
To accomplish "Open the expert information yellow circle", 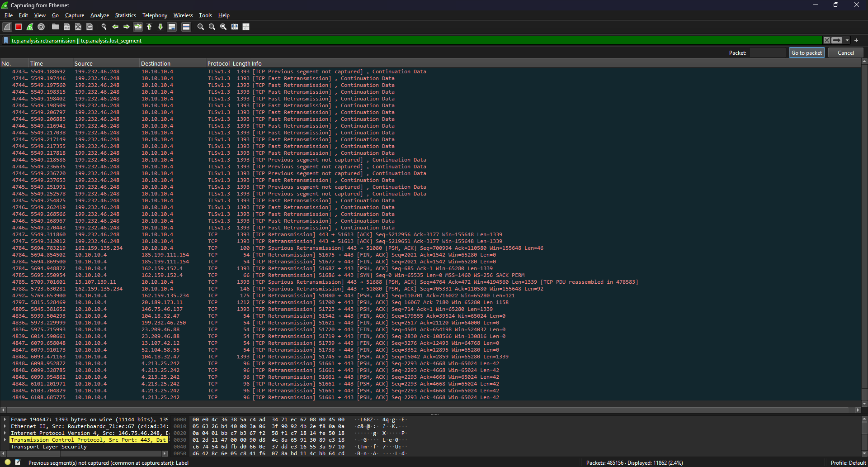I will (8, 462).
